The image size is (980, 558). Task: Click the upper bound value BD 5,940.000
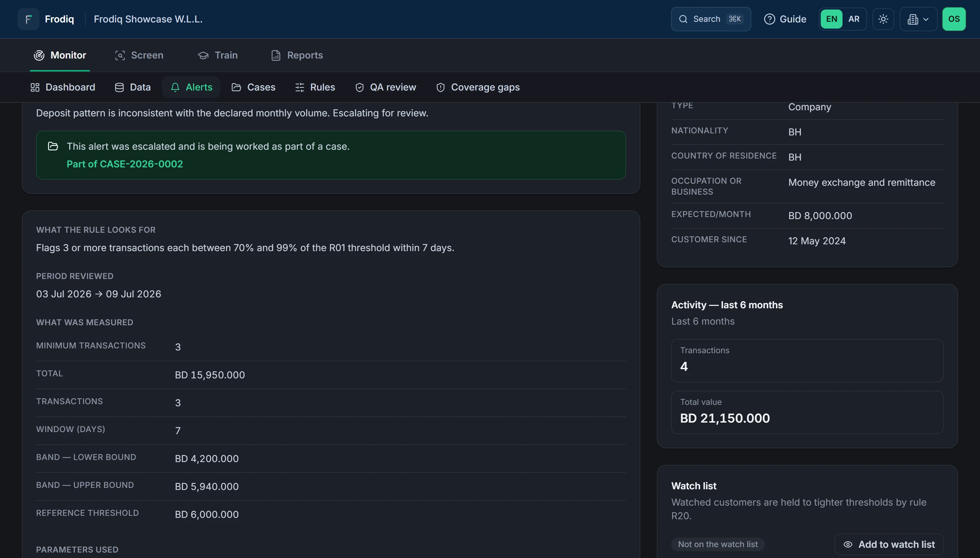coord(207,487)
